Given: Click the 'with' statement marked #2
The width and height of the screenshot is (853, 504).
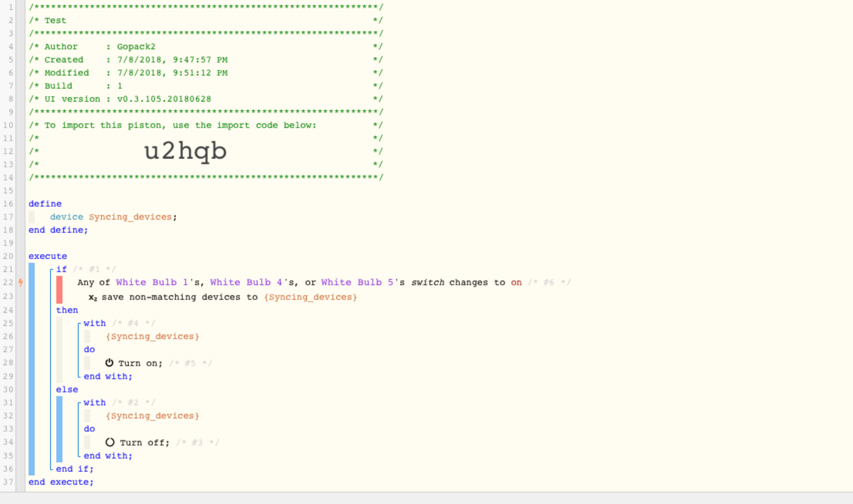Looking at the screenshot, I should click(x=95, y=403).
